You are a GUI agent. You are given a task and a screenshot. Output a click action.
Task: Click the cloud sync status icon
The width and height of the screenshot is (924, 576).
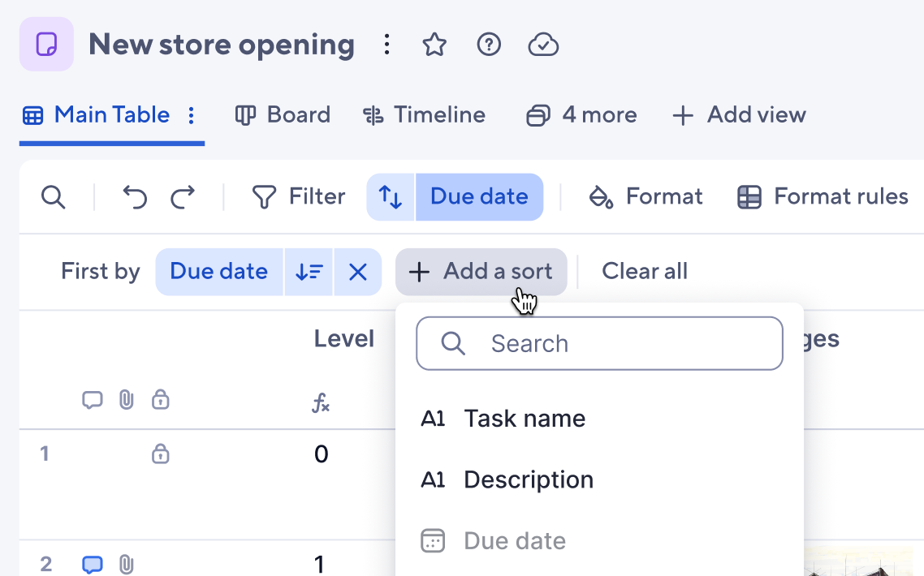click(x=542, y=45)
